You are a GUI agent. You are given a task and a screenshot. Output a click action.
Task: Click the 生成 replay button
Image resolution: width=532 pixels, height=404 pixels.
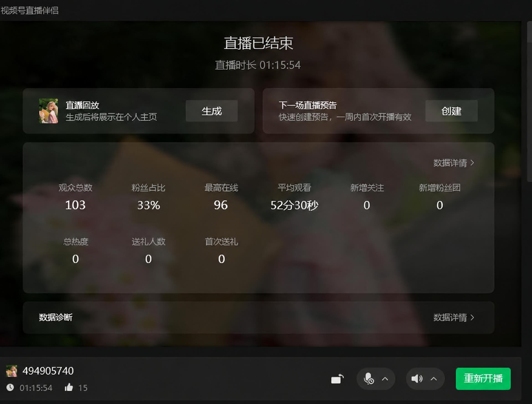tap(212, 111)
